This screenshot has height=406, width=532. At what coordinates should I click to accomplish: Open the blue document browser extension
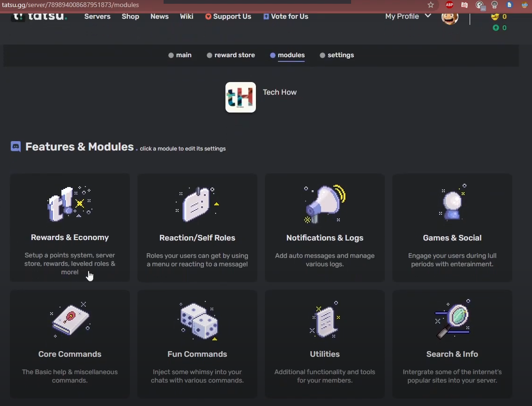click(510, 5)
